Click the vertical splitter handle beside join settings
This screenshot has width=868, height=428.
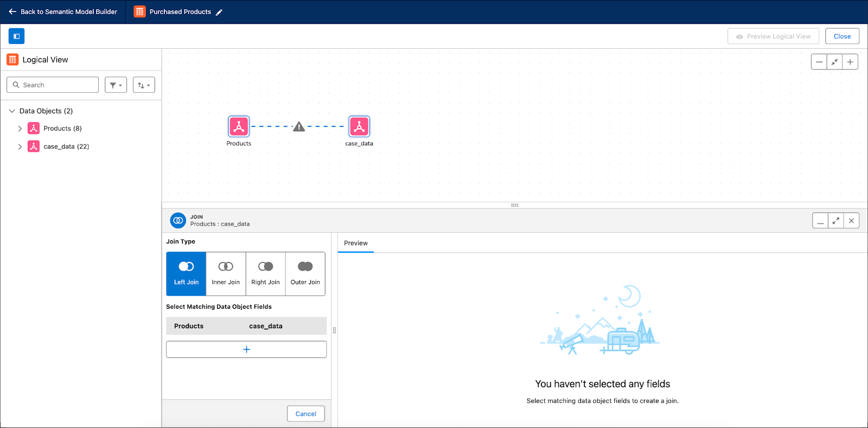click(334, 330)
